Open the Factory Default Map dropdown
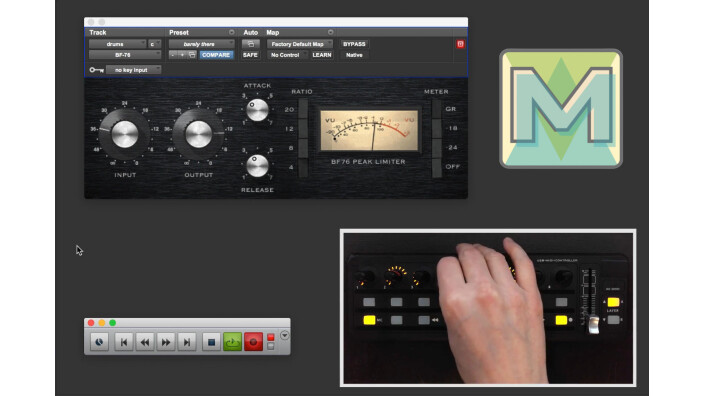This screenshot has width=704, height=396. click(x=300, y=44)
